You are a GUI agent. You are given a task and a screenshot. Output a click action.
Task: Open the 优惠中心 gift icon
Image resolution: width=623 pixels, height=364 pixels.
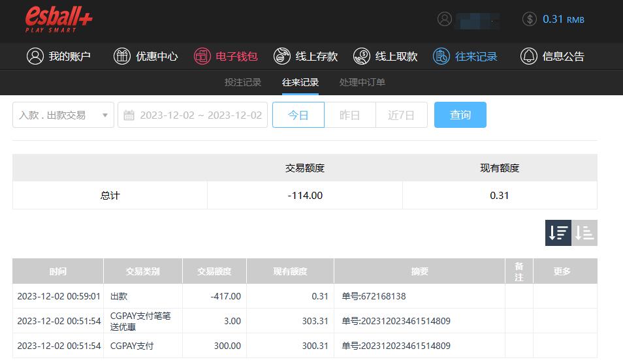click(122, 56)
